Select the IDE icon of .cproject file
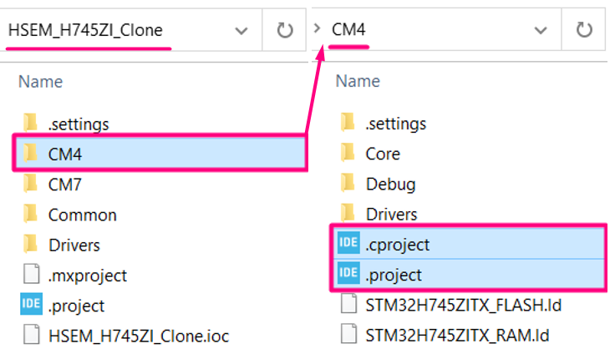This screenshot has height=364, width=615. pyautogui.click(x=348, y=244)
